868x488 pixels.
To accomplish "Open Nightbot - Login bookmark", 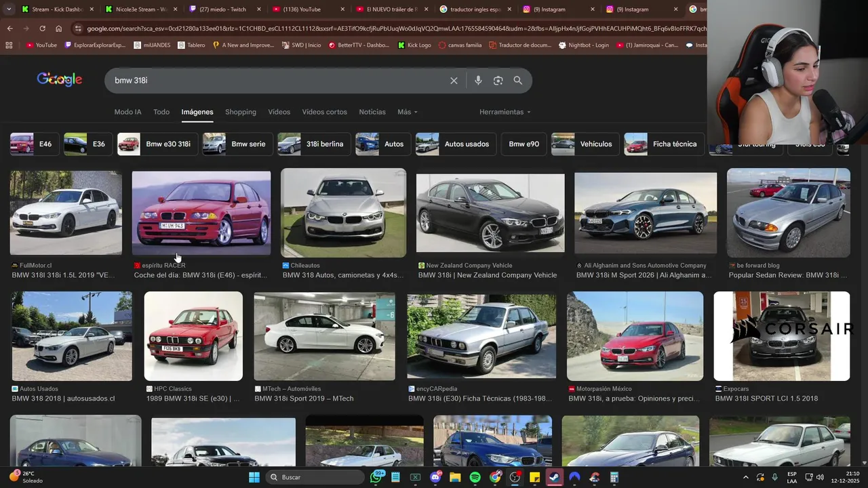I will coord(584,45).
